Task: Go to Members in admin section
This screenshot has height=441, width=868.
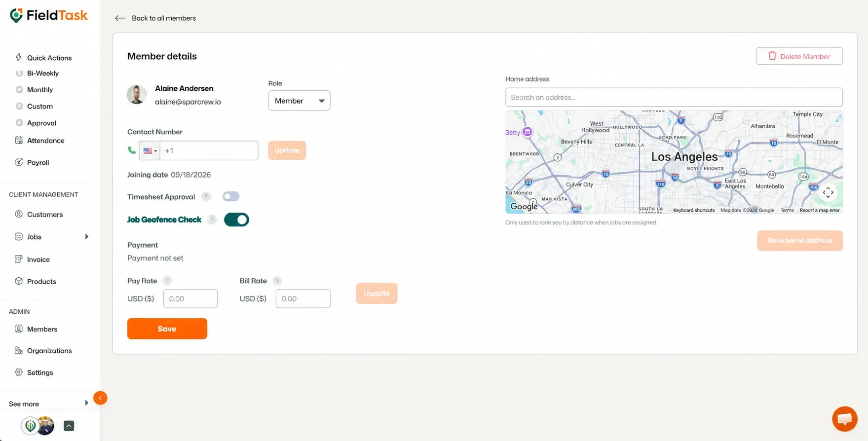Action: pos(42,329)
